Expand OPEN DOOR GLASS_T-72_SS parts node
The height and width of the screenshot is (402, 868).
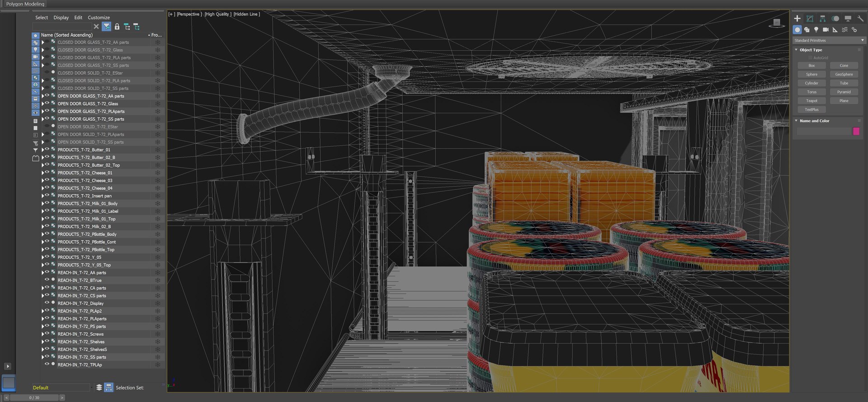click(x=43, y=119)
